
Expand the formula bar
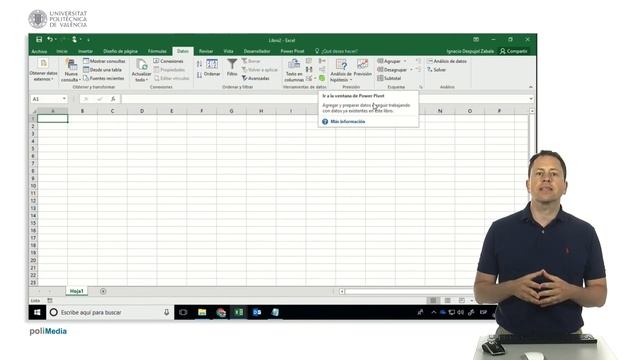[x=531, y=99]
